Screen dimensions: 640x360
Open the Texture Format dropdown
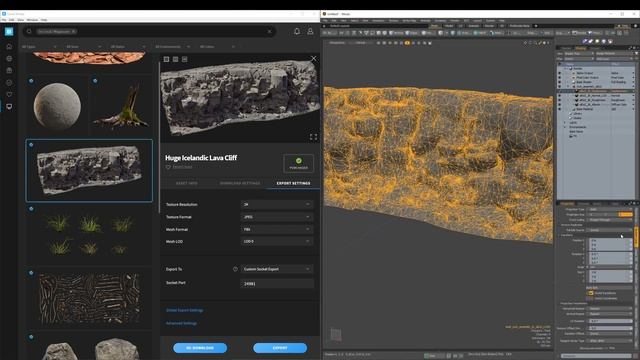pyautogui.click(x=277, y=217)
